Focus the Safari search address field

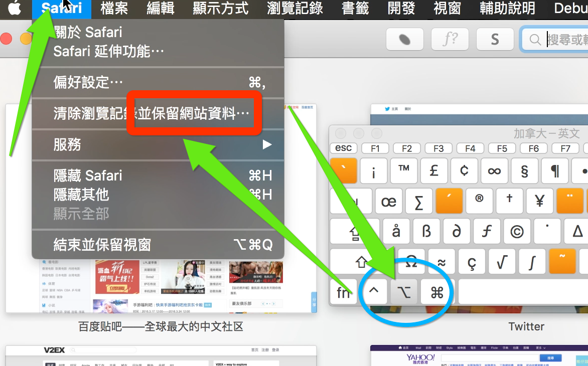[x=554, y=39]
